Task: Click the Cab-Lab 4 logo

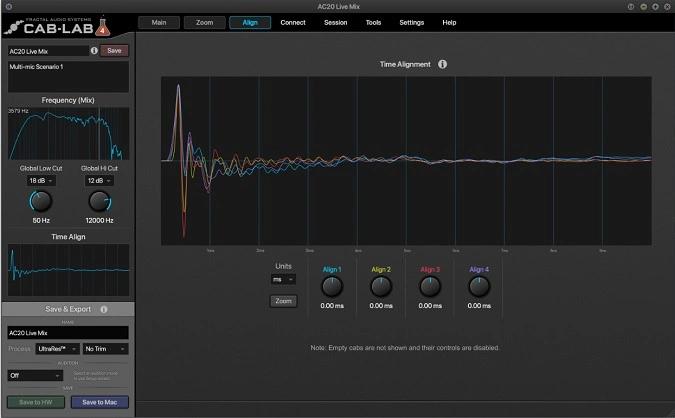Action: 58,27
